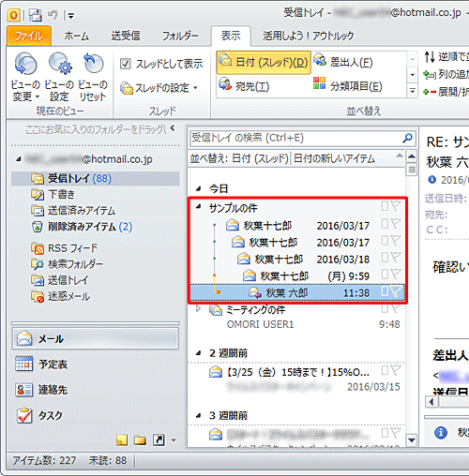
Task: Click the search magnifier icon in 受信トレイ search
Action: (407, 138)
